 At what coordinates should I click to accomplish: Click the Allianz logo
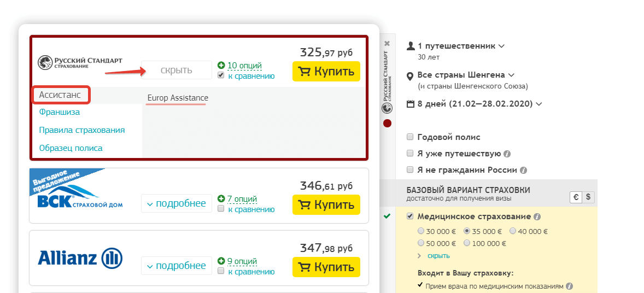click(x=80, y=258)
